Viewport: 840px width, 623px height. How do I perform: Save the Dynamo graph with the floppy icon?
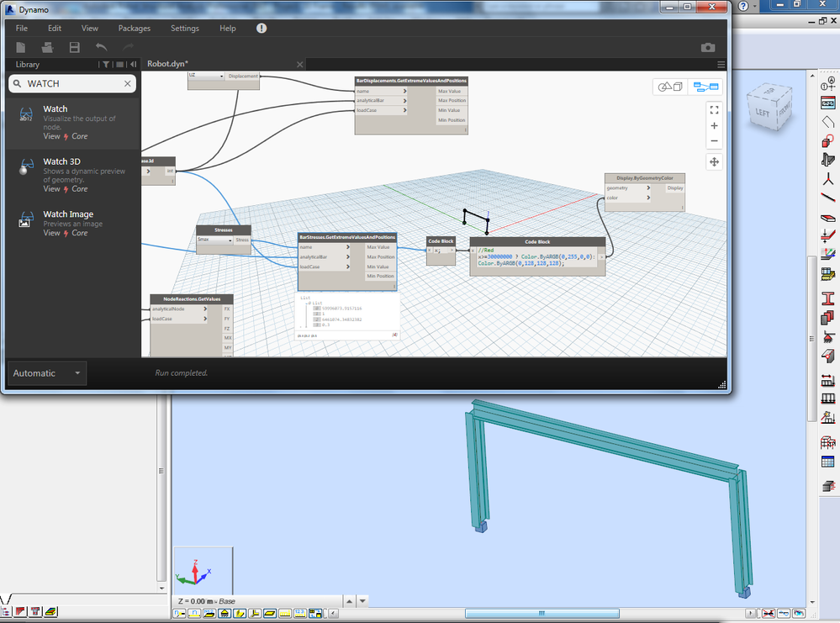[x=75, y=48]
